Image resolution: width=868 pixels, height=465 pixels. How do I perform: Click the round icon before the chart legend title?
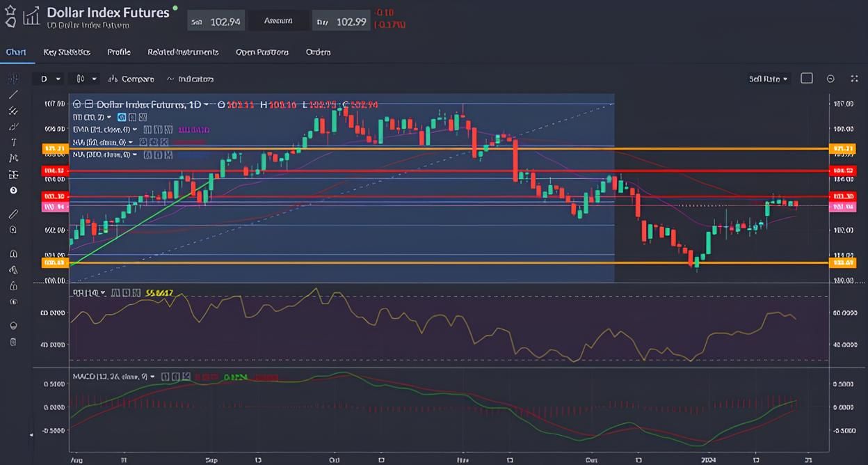[x=77, y=104]
